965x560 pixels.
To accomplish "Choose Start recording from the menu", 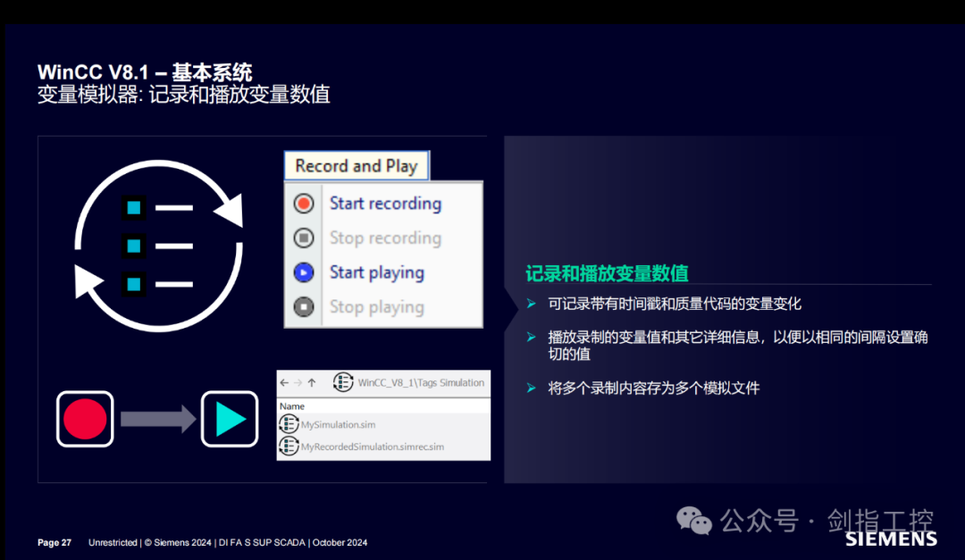I will [384, 203].
